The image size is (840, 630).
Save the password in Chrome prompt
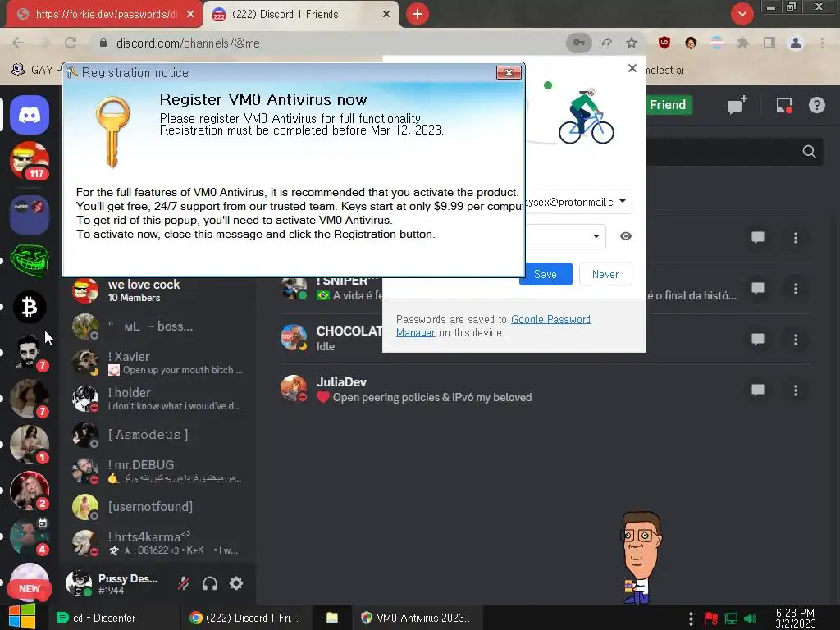546,274
